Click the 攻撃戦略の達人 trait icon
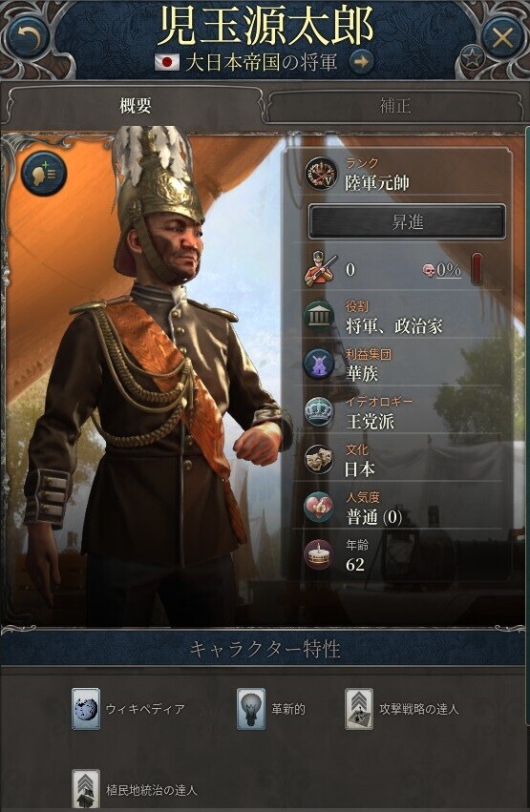This screenshot has width=530, height=812. click(359, 709)
